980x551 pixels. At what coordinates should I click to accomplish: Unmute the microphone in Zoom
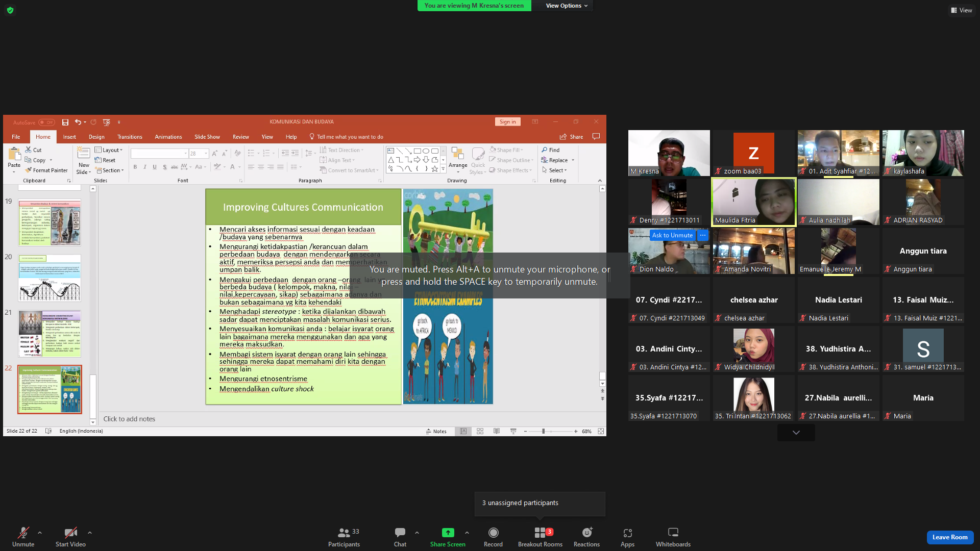tap(23, 537)
